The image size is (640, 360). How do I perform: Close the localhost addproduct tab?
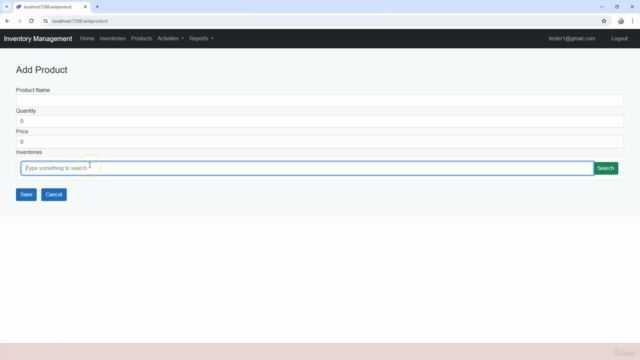pyautogui.click(x=85, y=7)
